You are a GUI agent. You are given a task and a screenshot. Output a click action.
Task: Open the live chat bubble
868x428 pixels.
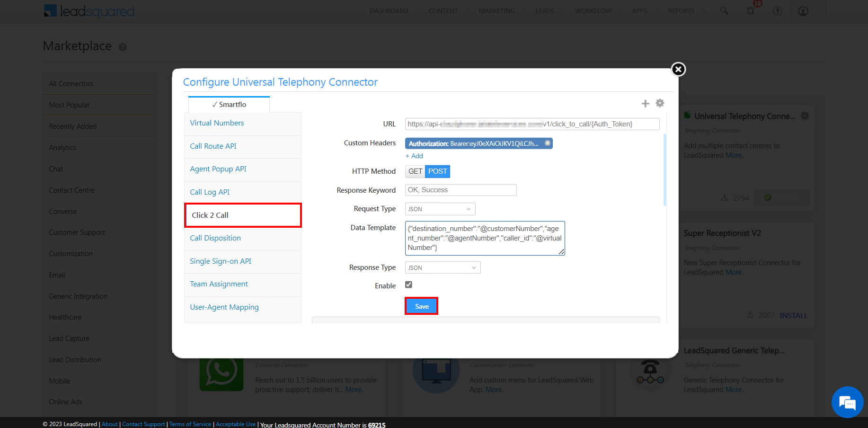[x=847, y=402]
